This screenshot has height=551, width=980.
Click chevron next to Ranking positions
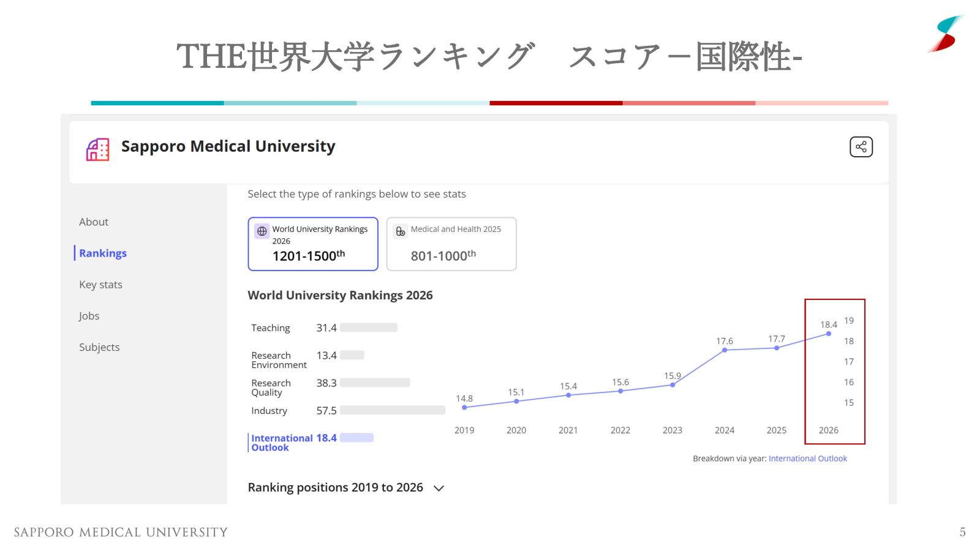pyautogui.click(x=439, y=489)
